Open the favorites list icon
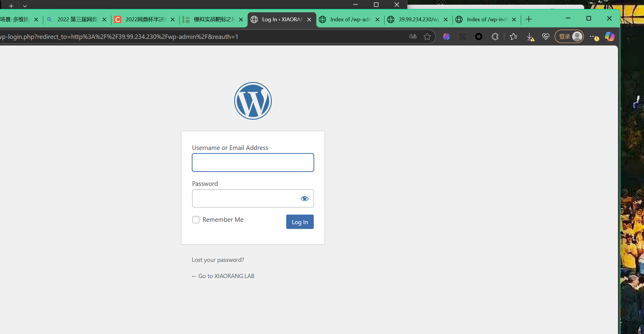 click(x=513, y=37)
